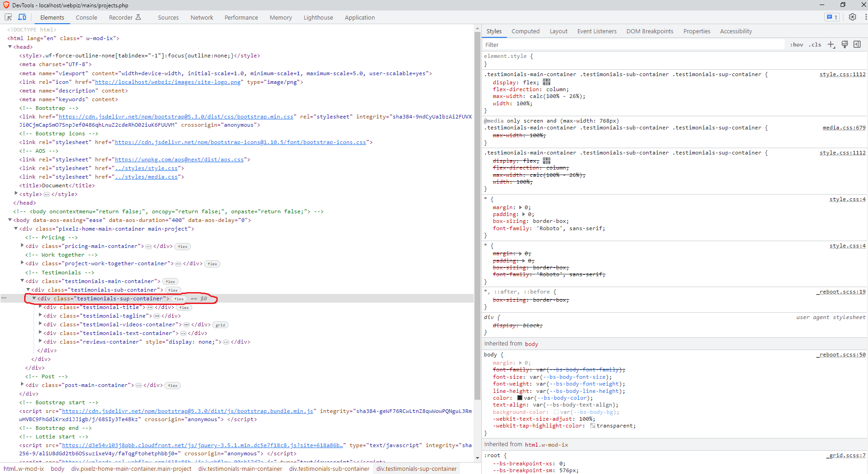
Task: Open DevTools settings gear
Action: [853, 17]
